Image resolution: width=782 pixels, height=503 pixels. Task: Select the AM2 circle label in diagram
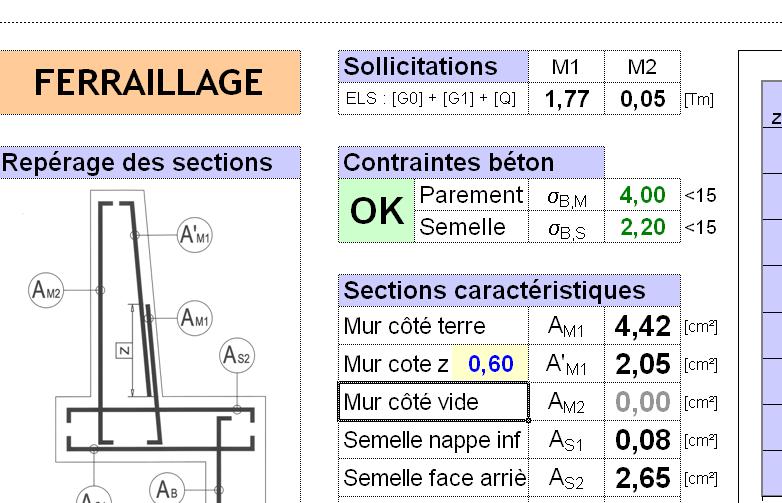(x=46, y=290)
